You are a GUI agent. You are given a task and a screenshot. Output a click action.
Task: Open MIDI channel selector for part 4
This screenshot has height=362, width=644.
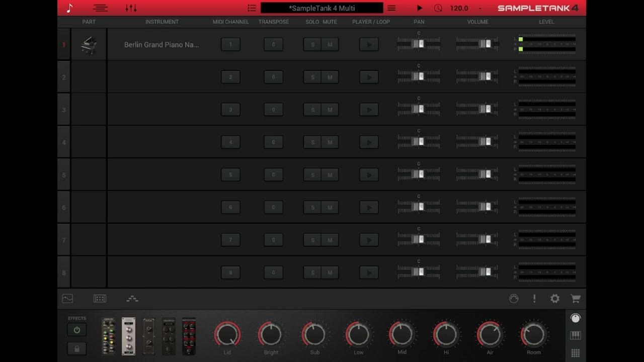(x=230, y=142)
